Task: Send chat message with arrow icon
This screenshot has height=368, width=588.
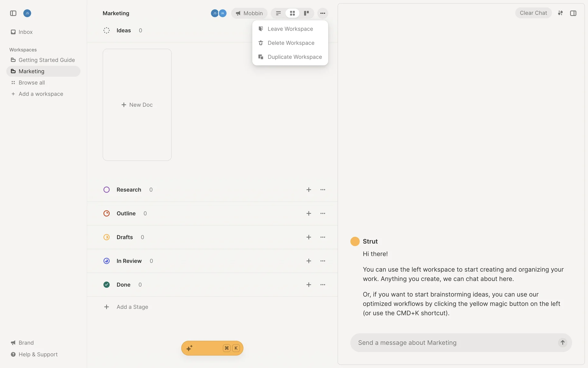Action: pos(562,343)
